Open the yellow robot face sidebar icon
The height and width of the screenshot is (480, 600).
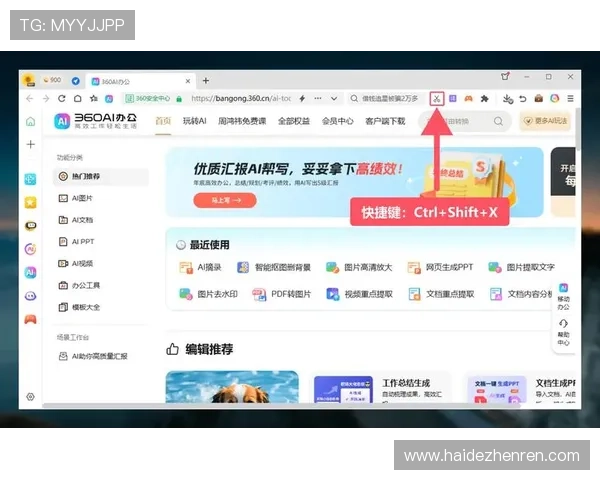click(31, 226)
